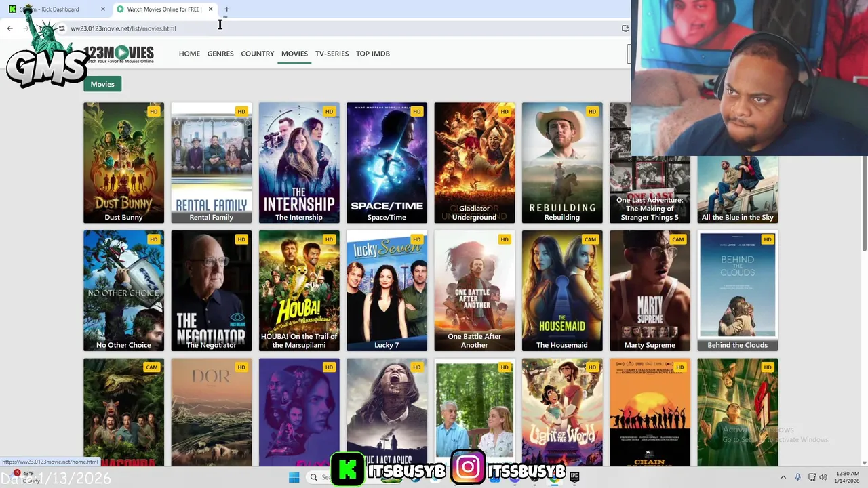The height and width of the screenshot is (488, 868).
Task: Open the Anaconda poster in third row
Action: point(123,412)
